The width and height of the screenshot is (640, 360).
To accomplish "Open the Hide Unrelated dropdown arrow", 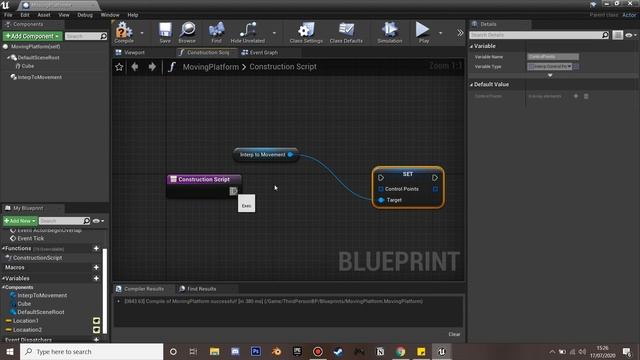I will (x=274, y=33).
